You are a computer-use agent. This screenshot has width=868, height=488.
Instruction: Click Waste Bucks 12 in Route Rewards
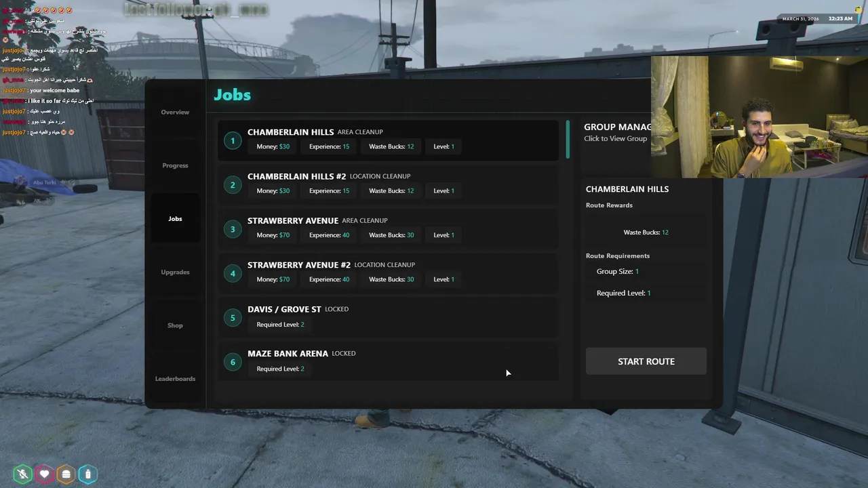coord(646,232)
